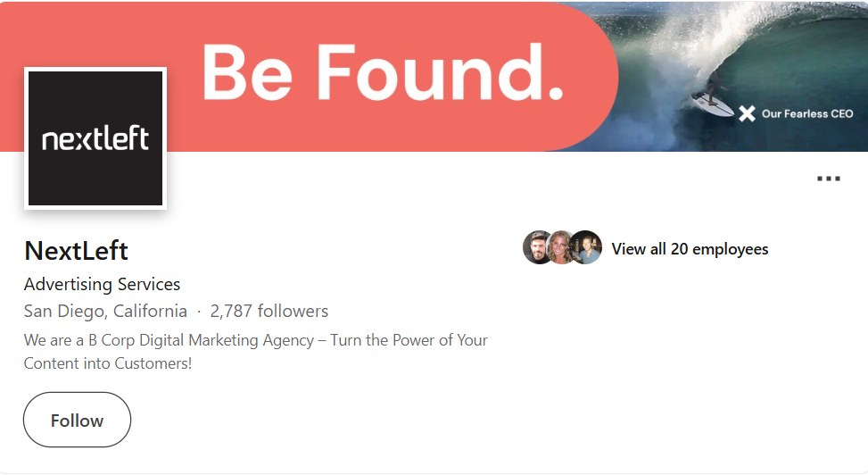Select the Advertising Services industry label
Image resolution: width=868 pixels, height=475 pixels.
click(x=102, y=285)
